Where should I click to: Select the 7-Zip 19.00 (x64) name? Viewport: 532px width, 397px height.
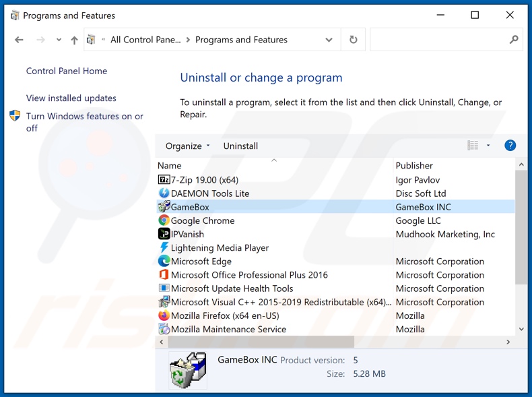(x=205, y=180)
